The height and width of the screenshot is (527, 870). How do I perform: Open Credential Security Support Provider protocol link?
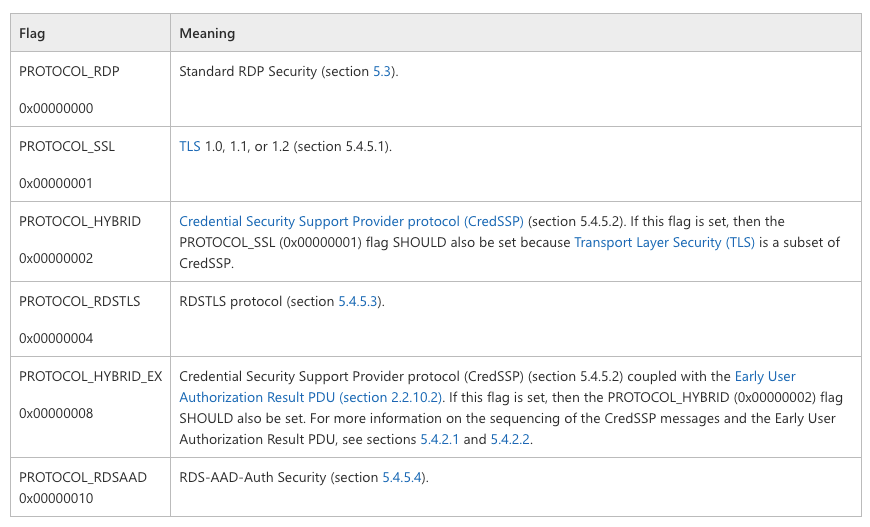pos(351,221)
